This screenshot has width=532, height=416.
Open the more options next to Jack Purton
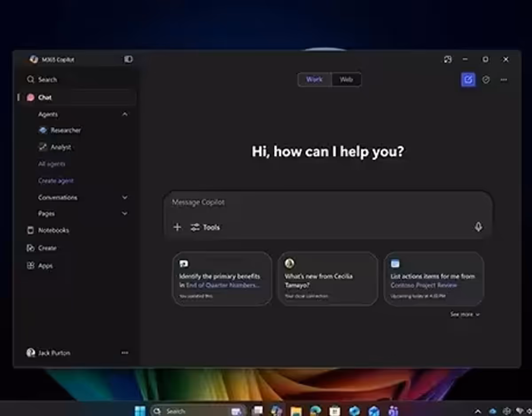[x=125, y=353]
